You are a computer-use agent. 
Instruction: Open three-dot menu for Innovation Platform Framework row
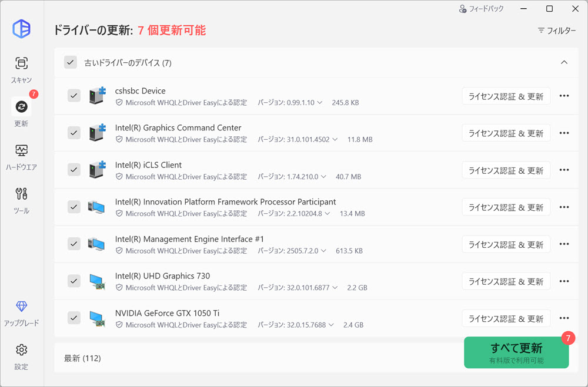pyautogui.click(x=564, y=207)
